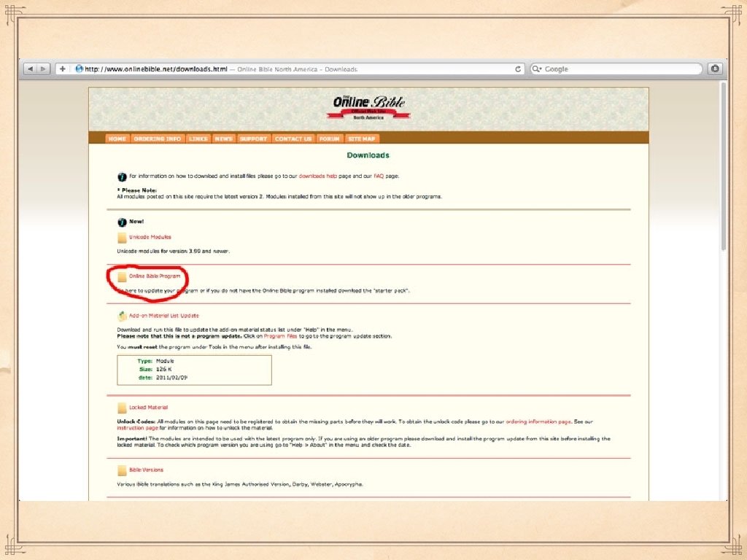Open the SITE MAP navigation tab
The width and height of the screenshot is (747, 560).
pos(362,139)
